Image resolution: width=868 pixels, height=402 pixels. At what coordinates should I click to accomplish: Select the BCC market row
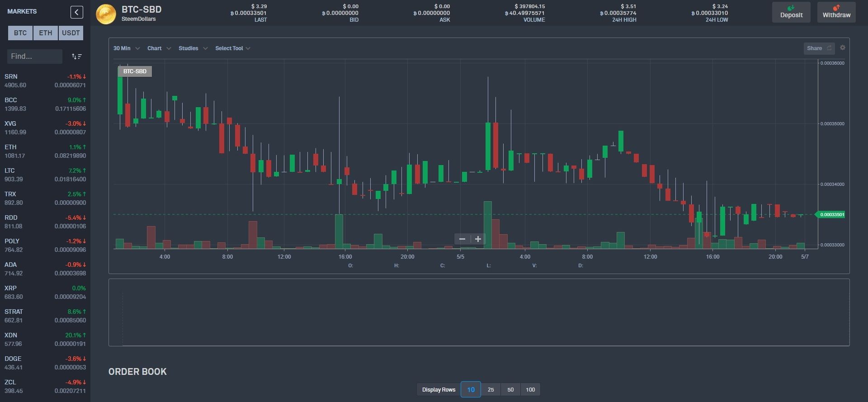click(x=45, y=104)
